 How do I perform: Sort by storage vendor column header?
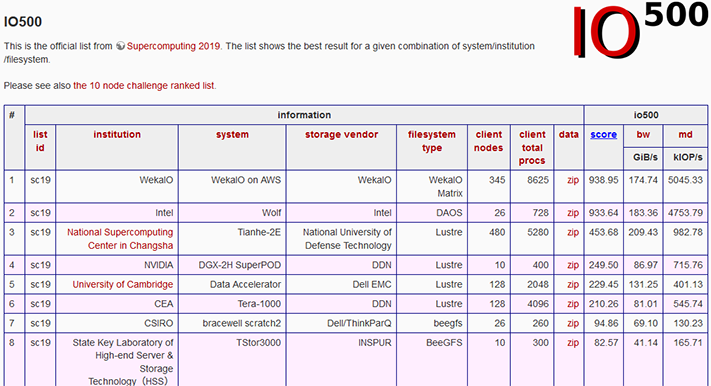coord(341,134)
